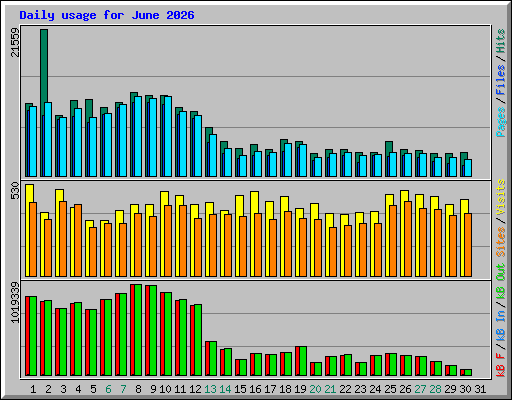Screen dimensions: 512x400
Task: Click the 'Files' legend label
Action: (x=501, y=79)
